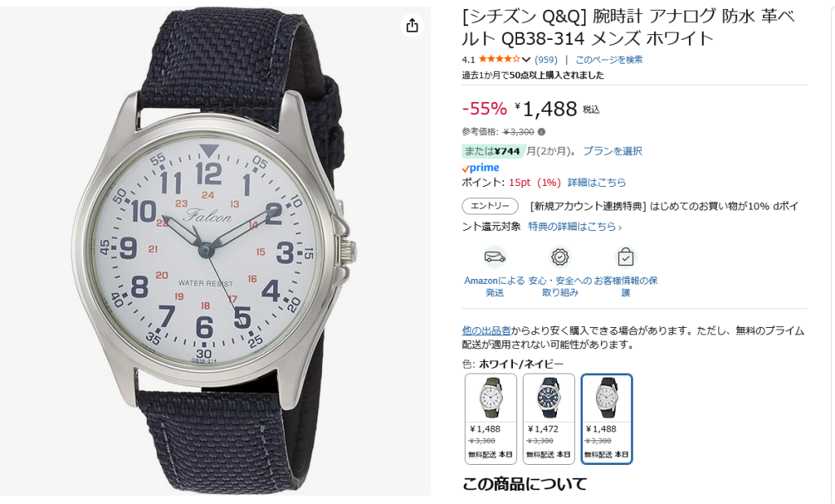The width and height of the screenshot is (835, 504).
Task: Select the green strap color variant
Action: tap(490, 418)
